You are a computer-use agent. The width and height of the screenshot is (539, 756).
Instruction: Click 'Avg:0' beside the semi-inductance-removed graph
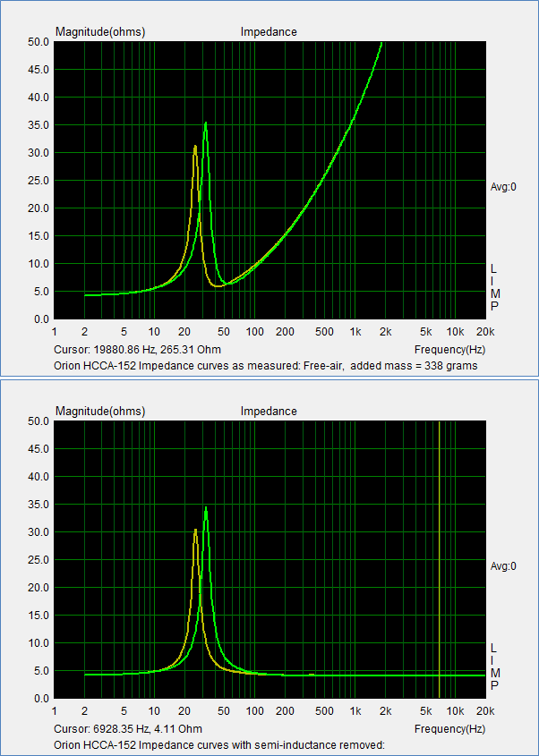tap(503, 566)
